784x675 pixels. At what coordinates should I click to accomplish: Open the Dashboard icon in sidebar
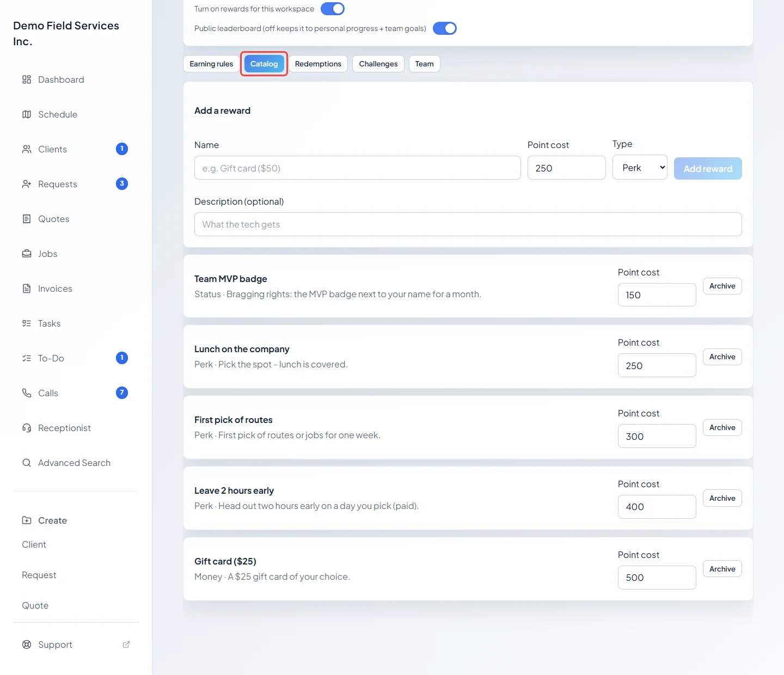pyautogui.click(x=27, y=79)
